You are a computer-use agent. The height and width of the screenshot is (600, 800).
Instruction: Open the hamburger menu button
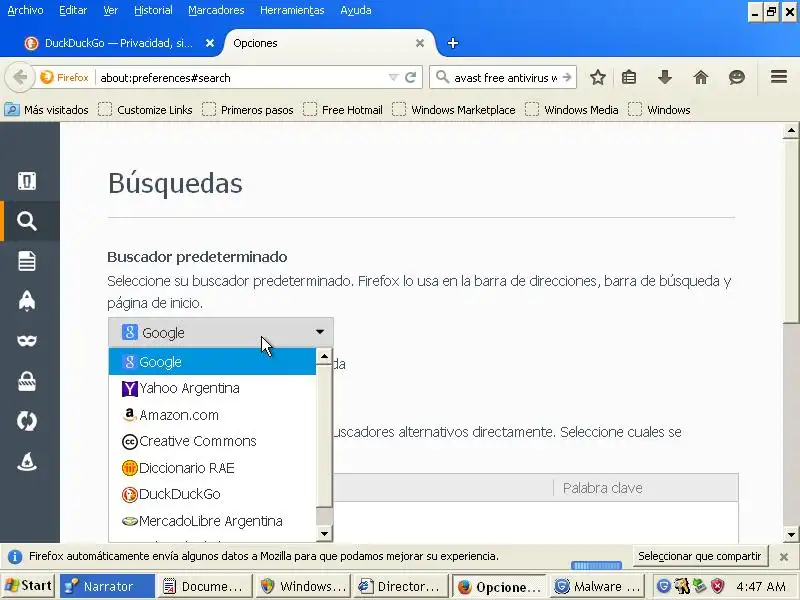click(x=779, y=77)
